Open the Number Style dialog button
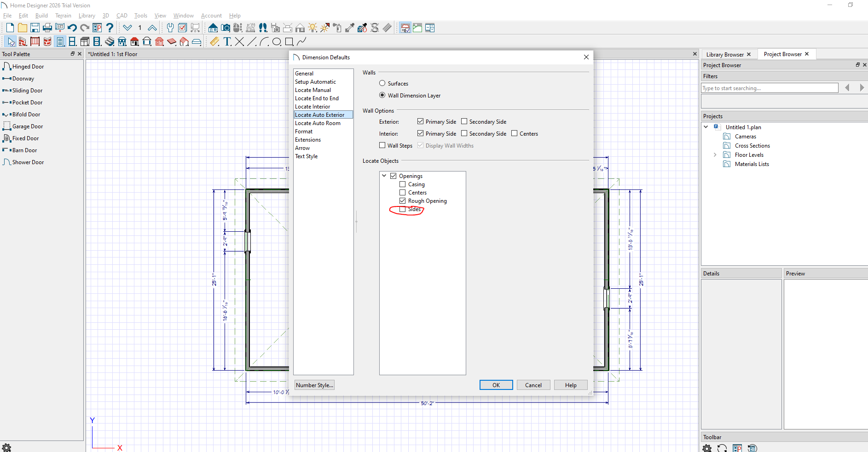This screenshot has width=868, height=452. tap(314, 385)
